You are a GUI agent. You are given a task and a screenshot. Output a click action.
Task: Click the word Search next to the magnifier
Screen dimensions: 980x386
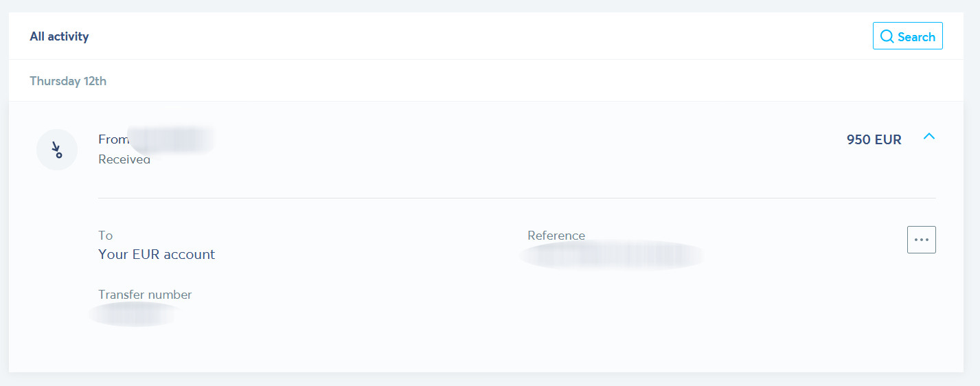[x=916, y=37]
